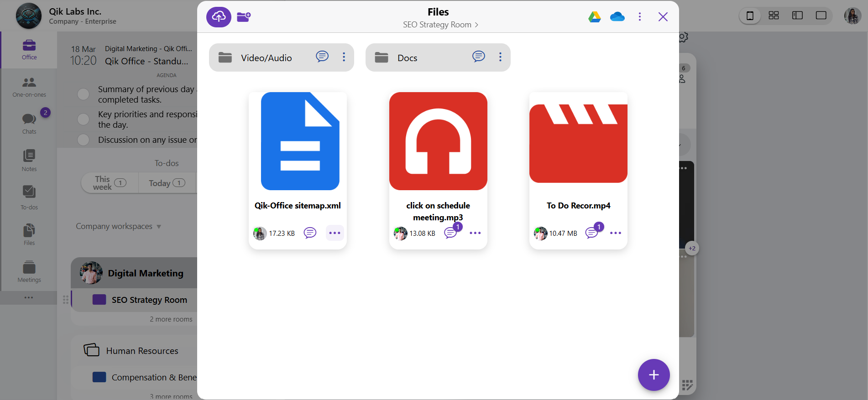Screen dimensions: 868x400
Task: Open comments on the Docs folder
Action: point(478,57)
